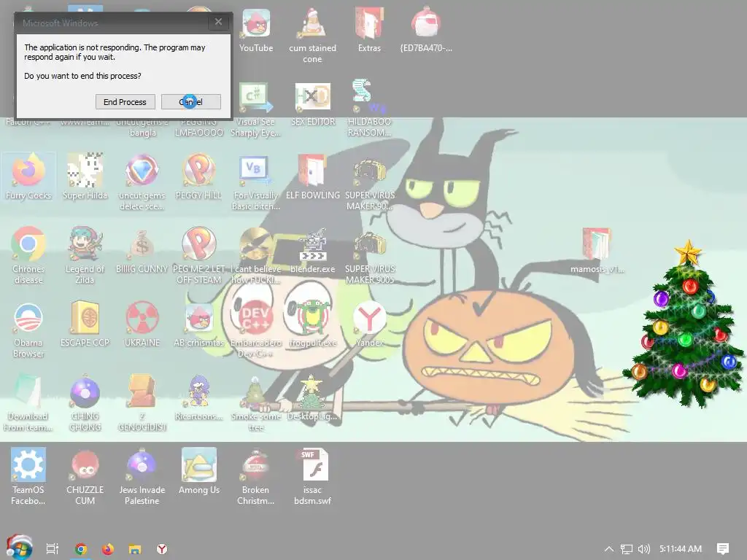Open Task View on the taskbar
This screenshot has height=560, width=747.
pos(53,549)
